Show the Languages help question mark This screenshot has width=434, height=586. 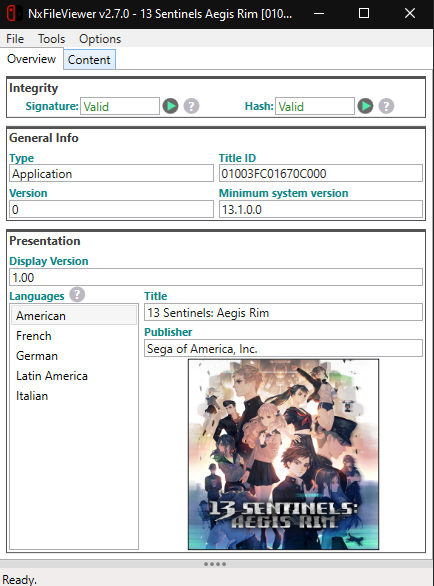[x=77, y=295]
